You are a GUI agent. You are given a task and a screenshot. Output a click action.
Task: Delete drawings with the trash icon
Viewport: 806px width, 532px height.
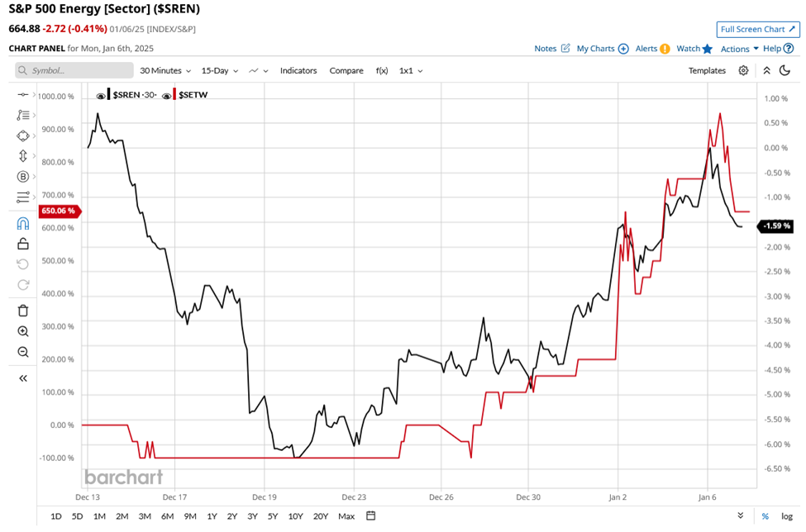point(23,311)
